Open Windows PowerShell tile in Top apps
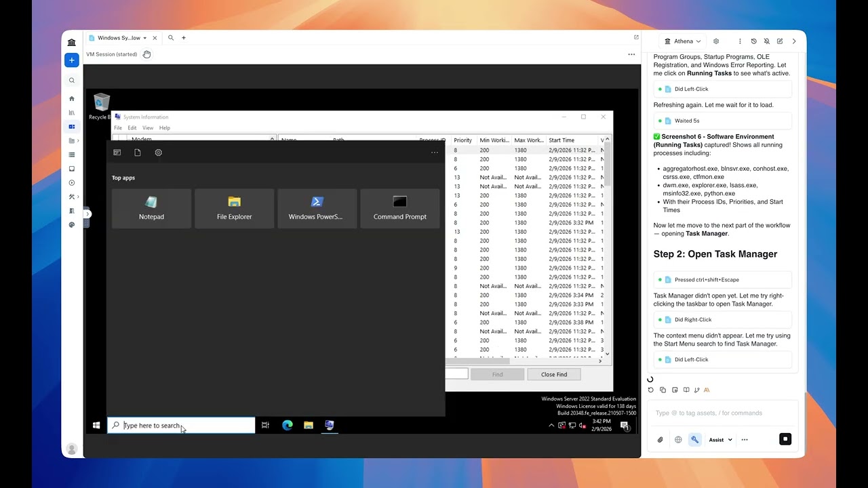Image resolution: width=868 pixels, height=488 pixels. 317,208
